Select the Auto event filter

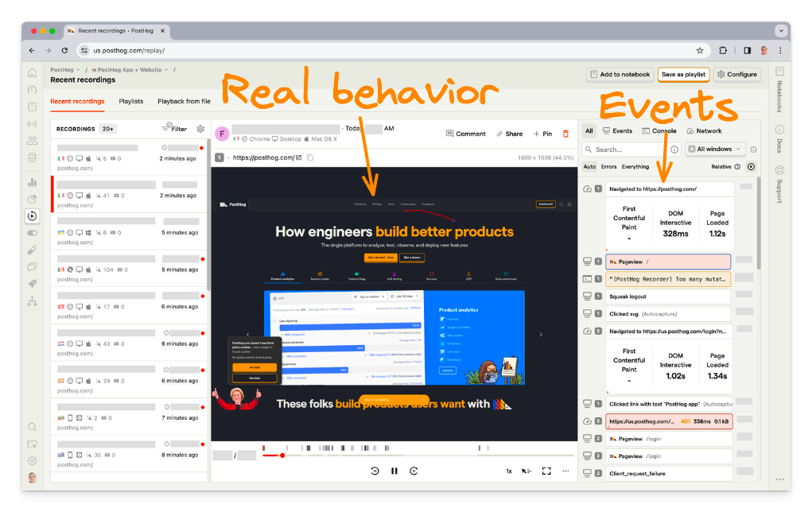pyautogui.click(x=589, y=167)
